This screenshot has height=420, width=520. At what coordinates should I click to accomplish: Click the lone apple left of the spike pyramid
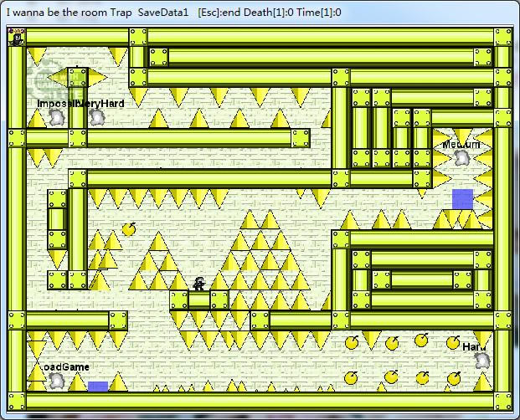[129, 228]
